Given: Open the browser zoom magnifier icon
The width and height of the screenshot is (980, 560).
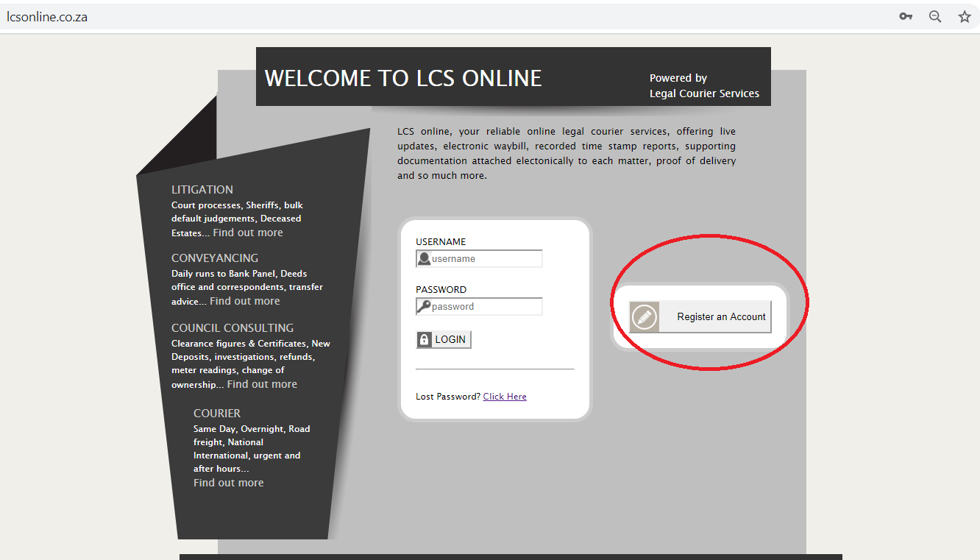Looking at the screenshot, I should pyautogui.click(x=935, y=16).
